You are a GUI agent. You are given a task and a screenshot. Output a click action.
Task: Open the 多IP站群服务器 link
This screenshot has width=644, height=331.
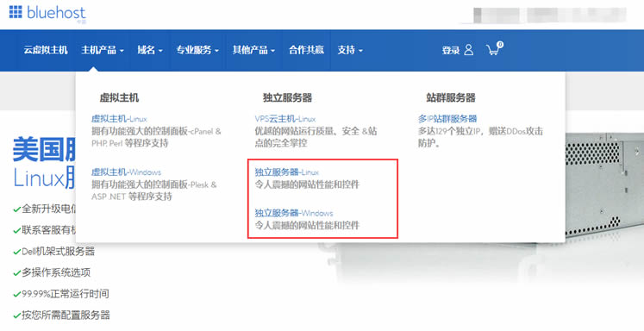447,119
